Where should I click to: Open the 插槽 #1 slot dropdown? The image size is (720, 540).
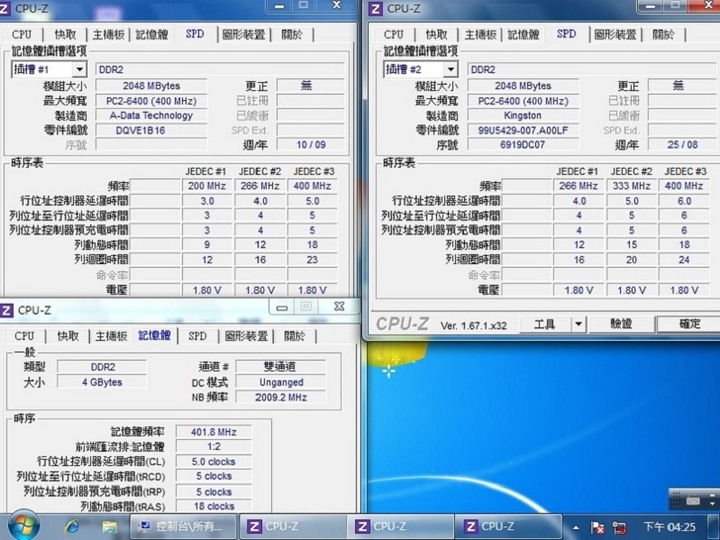[79, 69]
